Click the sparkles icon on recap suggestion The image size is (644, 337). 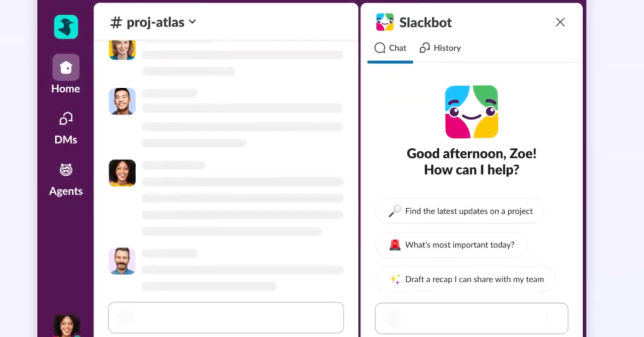pyautogui.click(x=394, y=279)
